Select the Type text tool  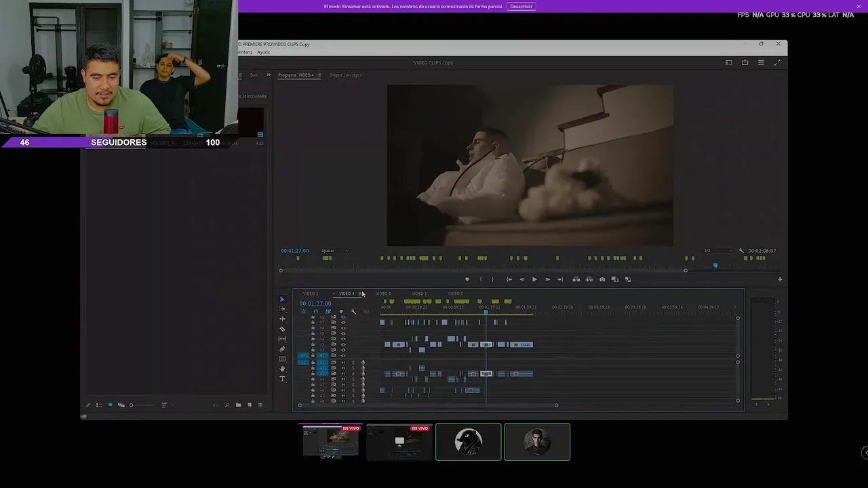coord(283,379)
